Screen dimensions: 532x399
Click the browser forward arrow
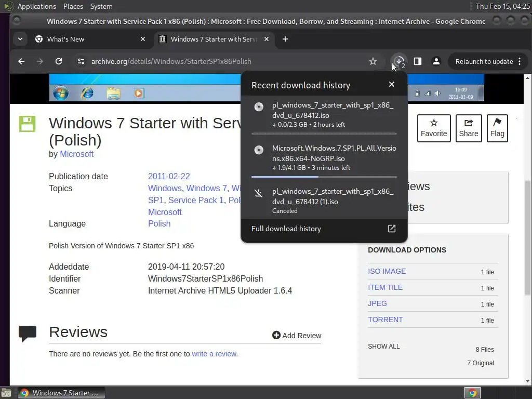[40, 61]
